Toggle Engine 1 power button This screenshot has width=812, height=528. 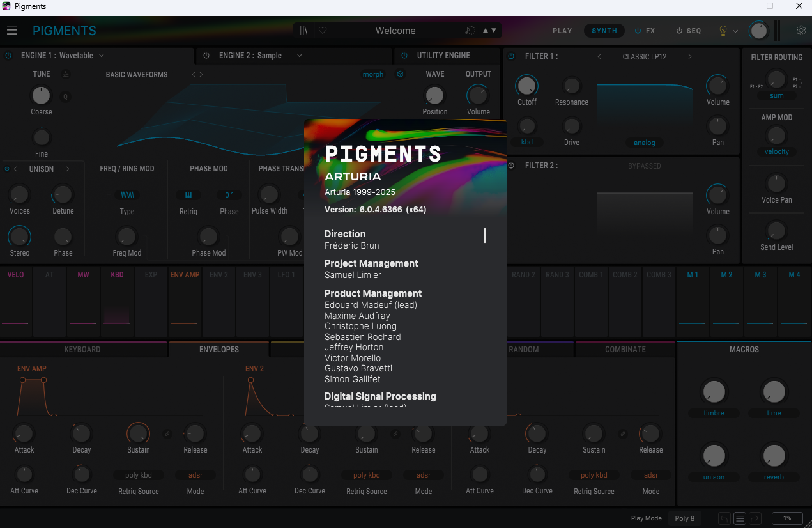(x=9, y=56)
